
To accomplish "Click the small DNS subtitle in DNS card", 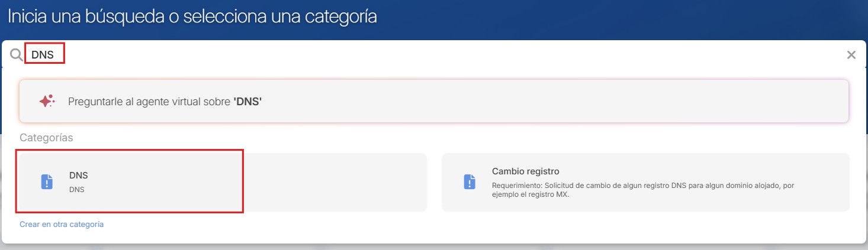I will click(x=77, y=190).
